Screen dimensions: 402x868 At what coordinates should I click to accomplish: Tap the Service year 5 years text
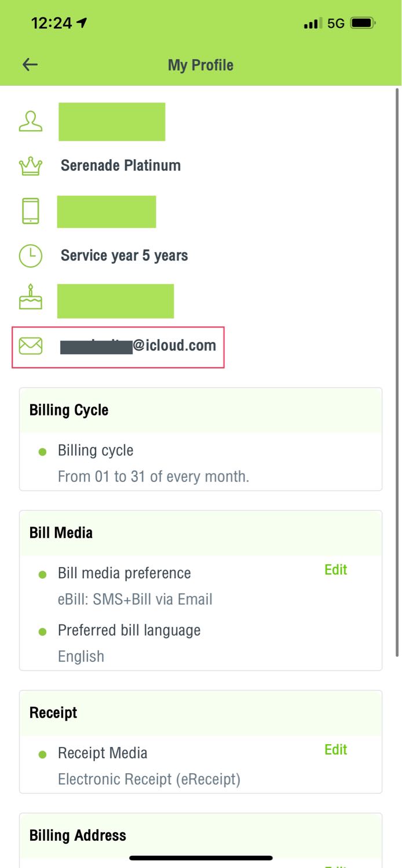[124, 256]
